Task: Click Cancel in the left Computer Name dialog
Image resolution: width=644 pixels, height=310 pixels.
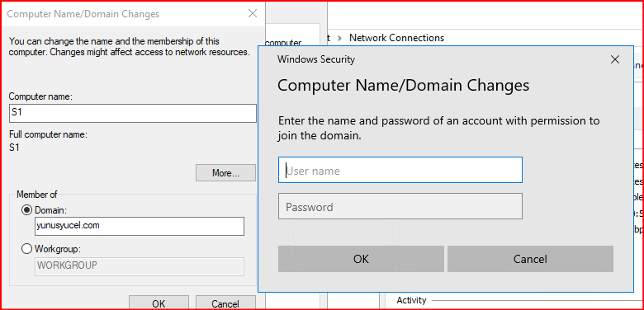Action: [x=225, y=303]
